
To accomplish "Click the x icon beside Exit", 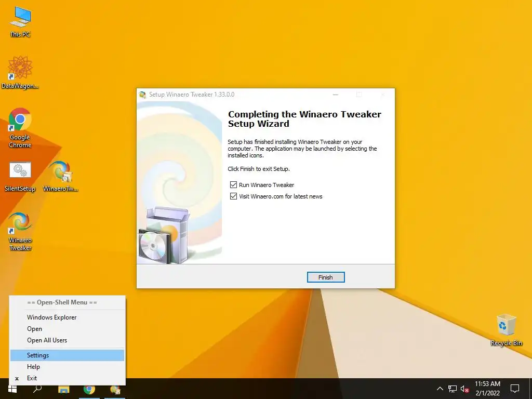I will point(17,379).
